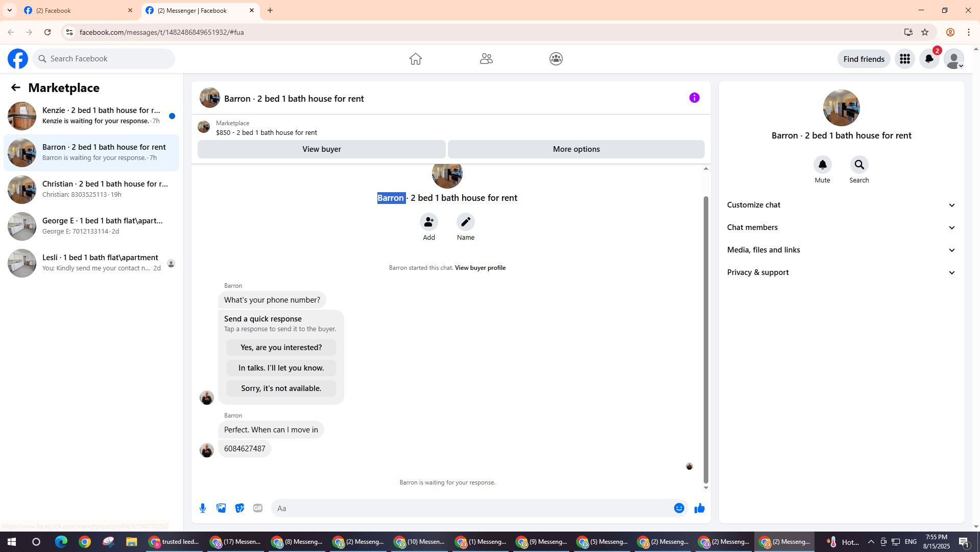Open Windows Start menu
Screen dimensions: 980x552
pyautogui.click(x=11, y=542)
